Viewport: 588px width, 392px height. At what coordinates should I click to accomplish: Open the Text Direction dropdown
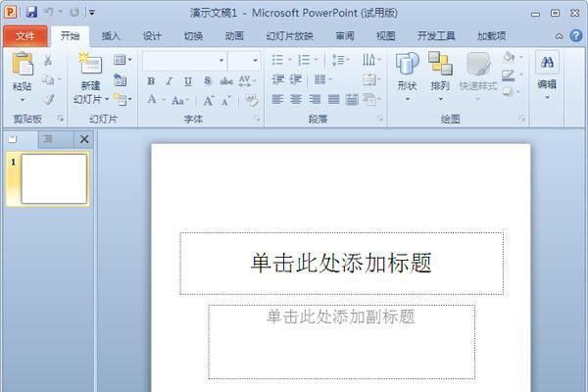371,60
